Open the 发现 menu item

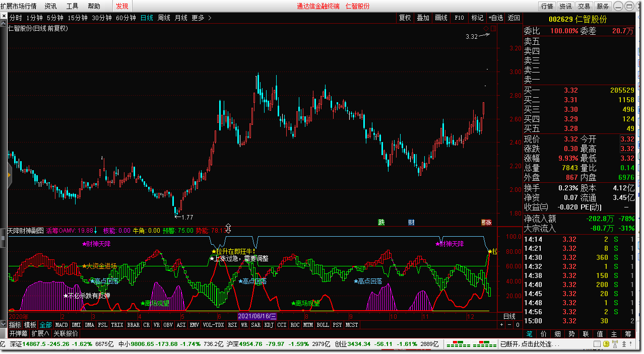pyautogui.click(x=122, y=6)
